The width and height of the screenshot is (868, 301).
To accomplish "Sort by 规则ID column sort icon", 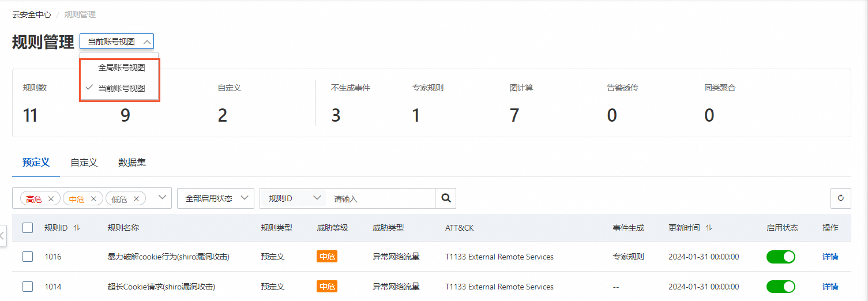I will pos(77,228).
